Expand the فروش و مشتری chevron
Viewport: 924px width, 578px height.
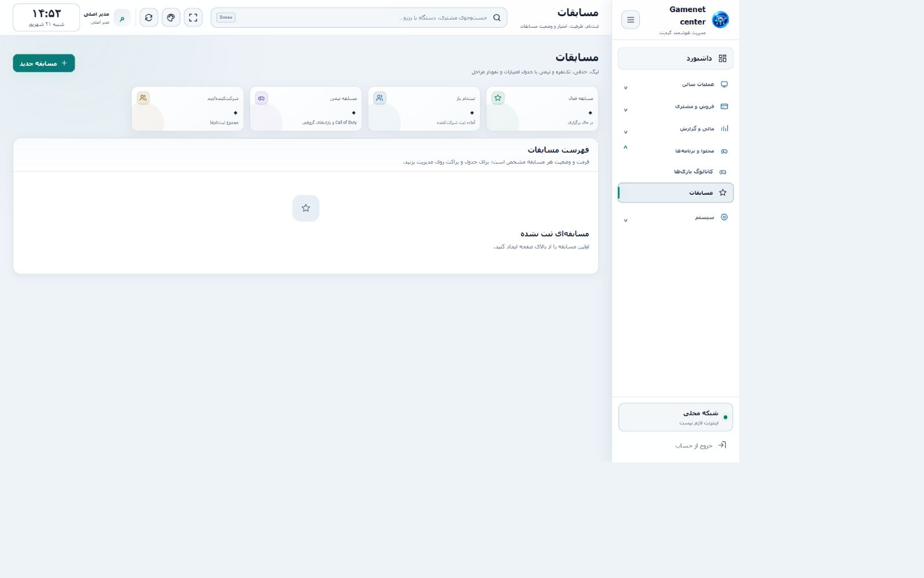click(625, 110)
